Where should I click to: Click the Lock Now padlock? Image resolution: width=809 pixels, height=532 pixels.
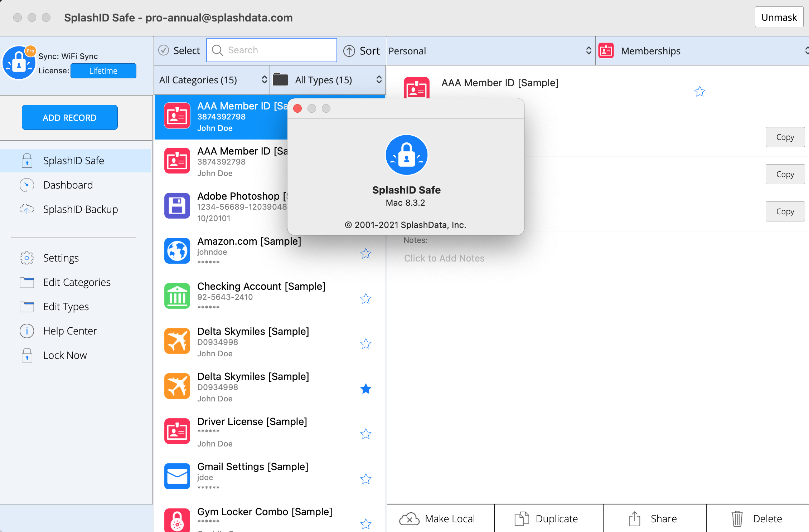tap(27, 355)
